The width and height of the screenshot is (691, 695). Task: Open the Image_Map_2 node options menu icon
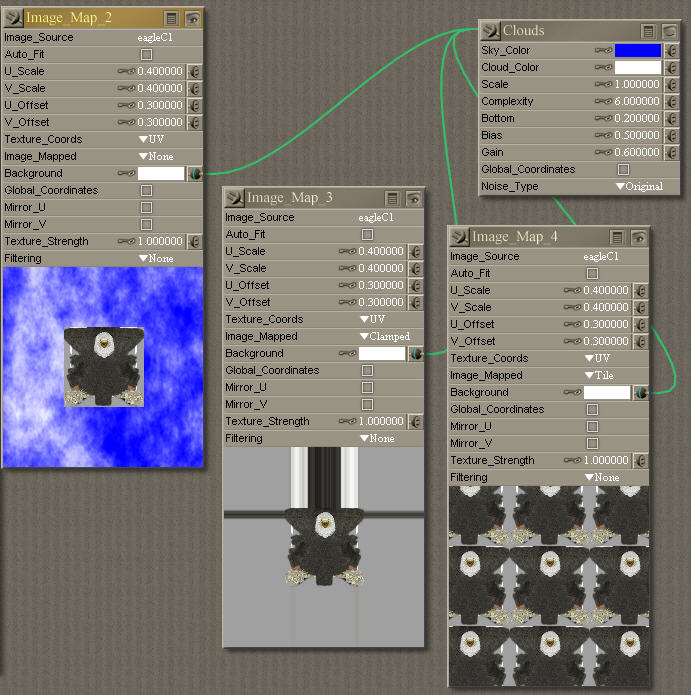172,19
